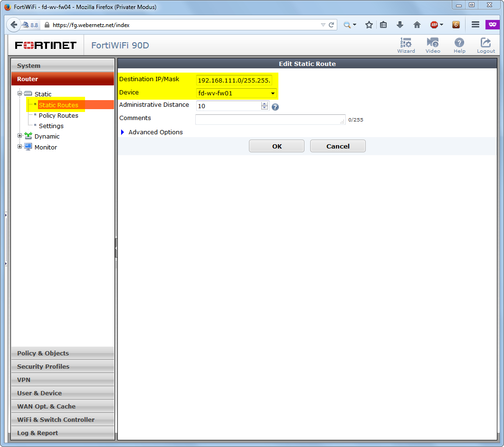Screen dimensions: 504x447
Task: Close the Firefox window
Action: tap(489, 5)
